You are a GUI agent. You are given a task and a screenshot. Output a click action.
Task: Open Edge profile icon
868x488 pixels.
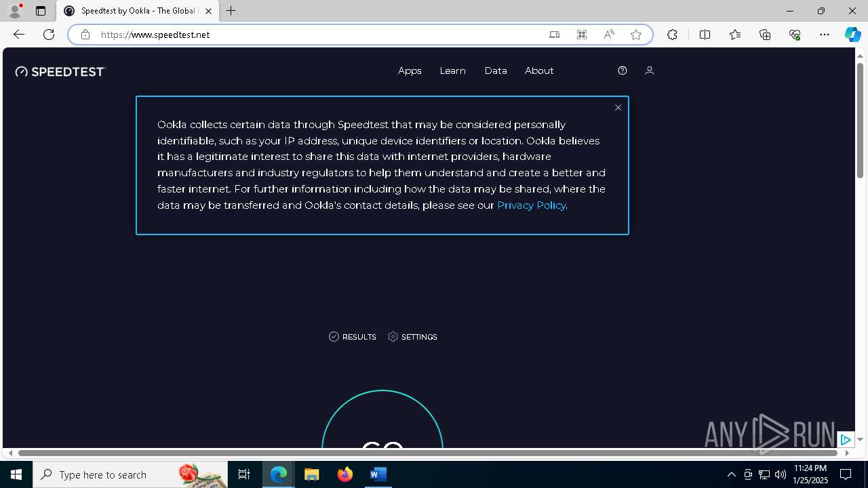(x=14, y=11)
